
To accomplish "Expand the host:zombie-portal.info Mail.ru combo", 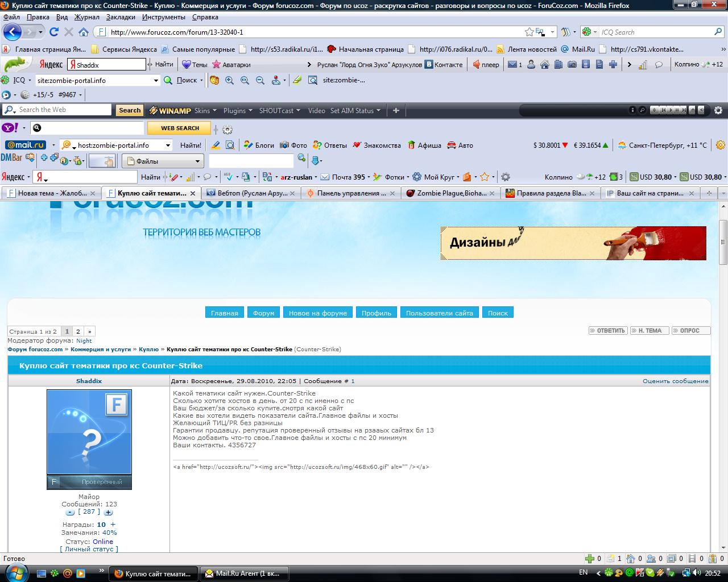I will coord(168,145).
